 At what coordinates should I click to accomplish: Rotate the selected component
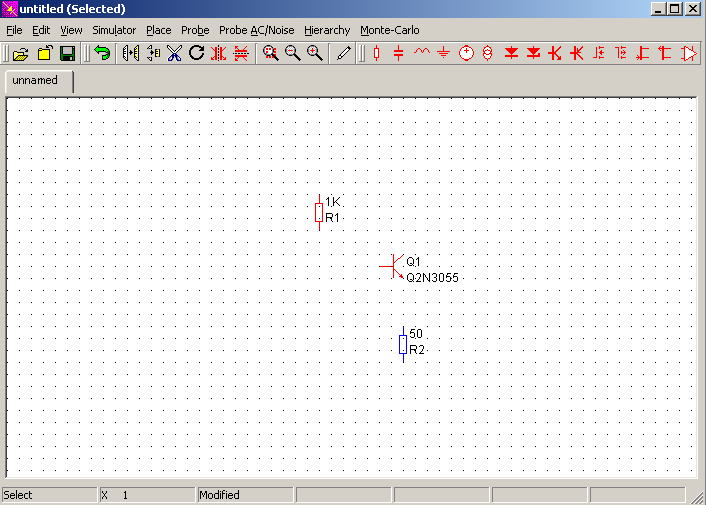196,53
